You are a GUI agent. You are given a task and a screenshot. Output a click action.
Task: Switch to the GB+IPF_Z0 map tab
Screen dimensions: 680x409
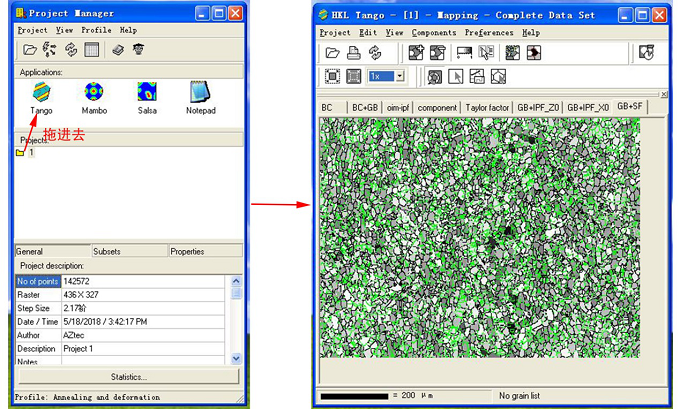(x=538, y=107)
